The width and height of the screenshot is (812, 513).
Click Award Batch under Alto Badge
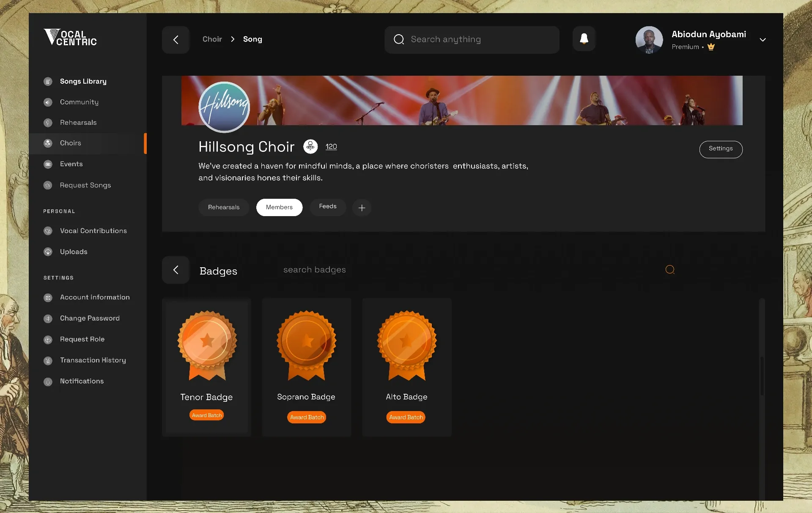click(406, 417)
